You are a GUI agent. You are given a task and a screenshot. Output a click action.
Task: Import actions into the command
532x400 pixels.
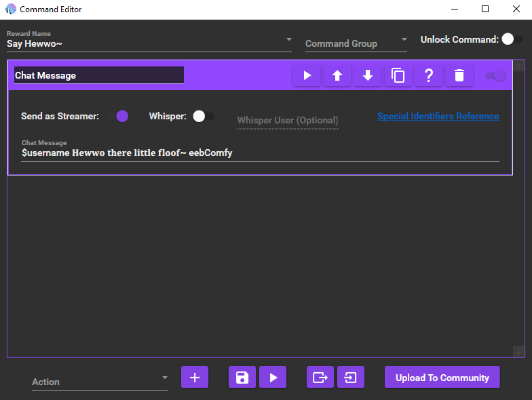[351, 377]
